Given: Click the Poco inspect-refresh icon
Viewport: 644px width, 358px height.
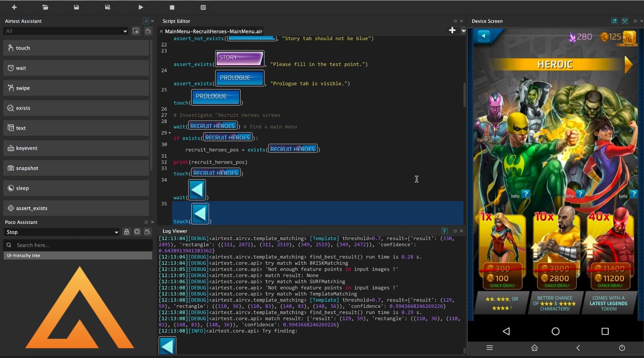Looking at the screenshot, I should (137, 232).
